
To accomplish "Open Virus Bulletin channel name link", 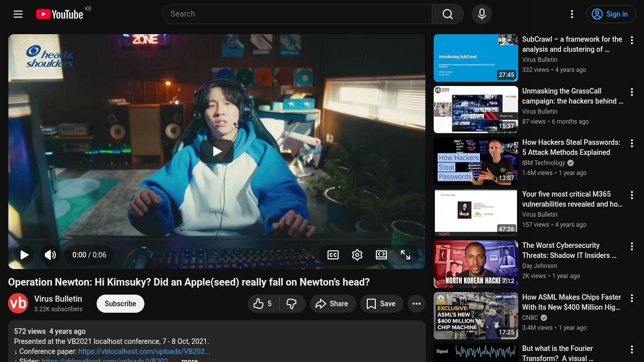I will point(58,299).
